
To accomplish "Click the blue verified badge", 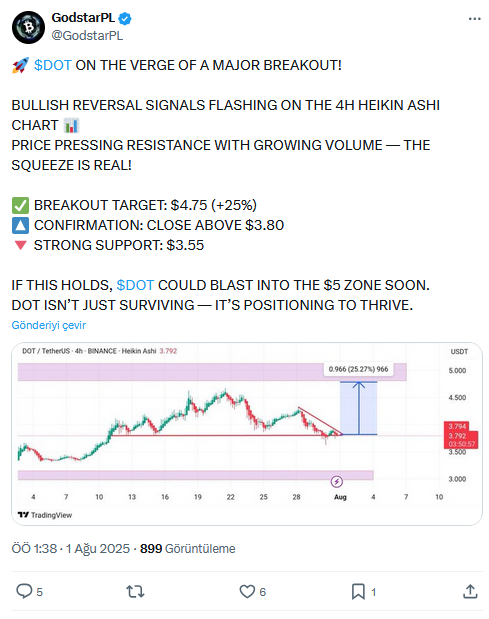I will click(x=125, y=18).
